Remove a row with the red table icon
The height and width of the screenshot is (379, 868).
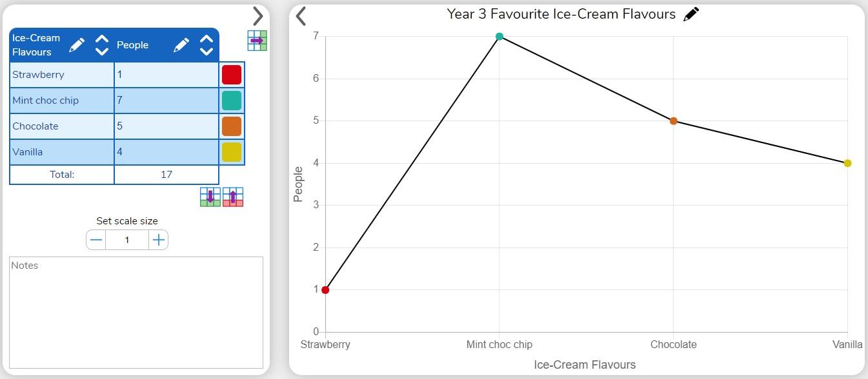233,197
